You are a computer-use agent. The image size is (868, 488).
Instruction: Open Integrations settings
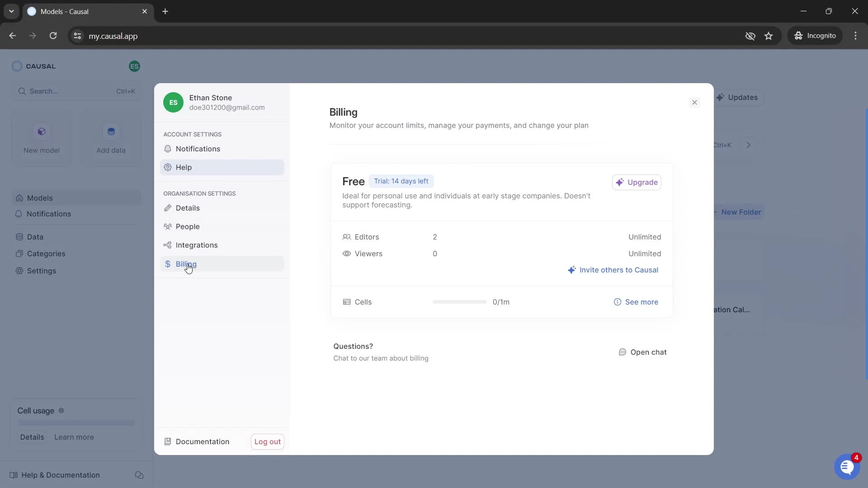[x=197, y=245]
